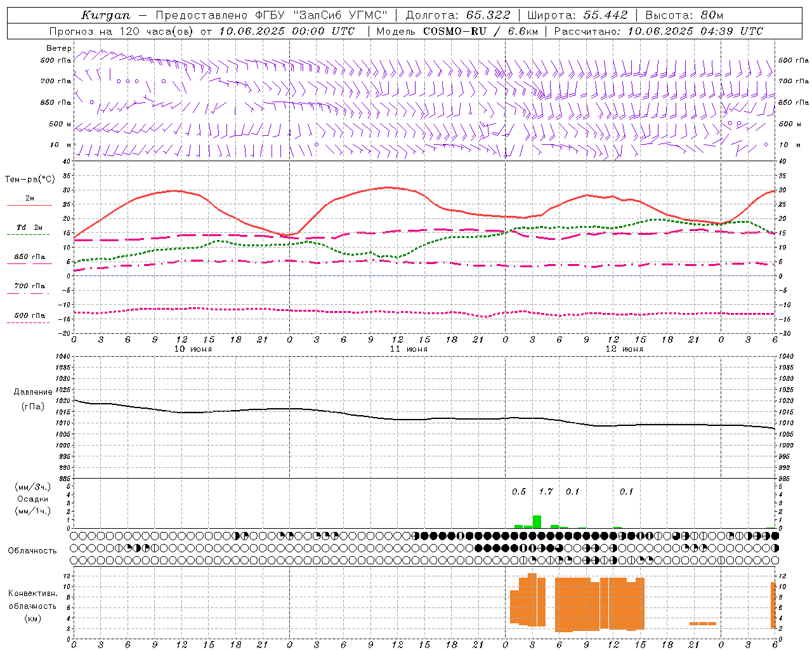Viewport: 812px width, 650px height.
Task: Click the Осадки precipitation label
Action: coord(32,499)
